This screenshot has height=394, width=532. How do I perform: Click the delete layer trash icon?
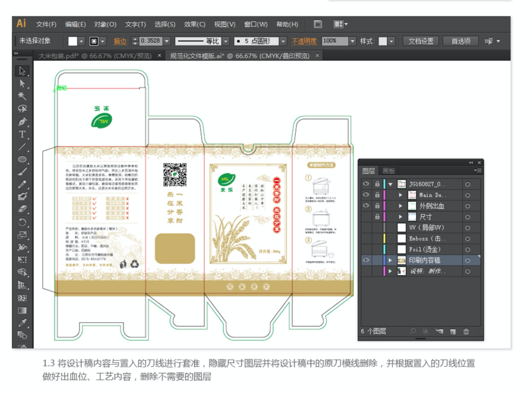click(466, 331)
